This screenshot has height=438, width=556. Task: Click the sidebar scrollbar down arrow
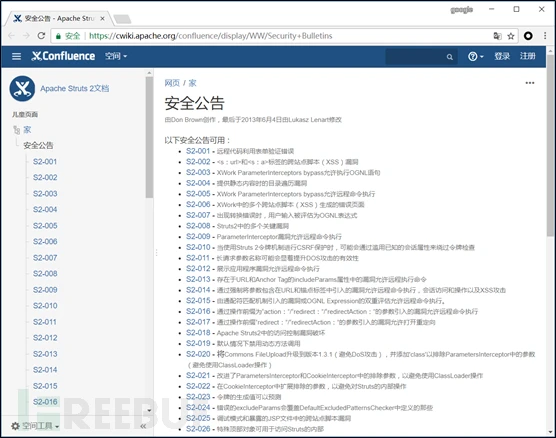coord(149,410)
